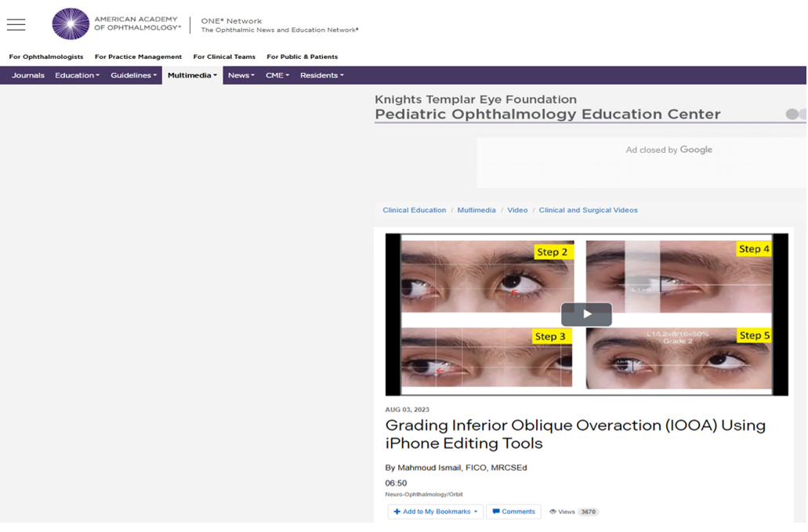Click the video thumbnail's Step 2 panel

pos(487,277)
